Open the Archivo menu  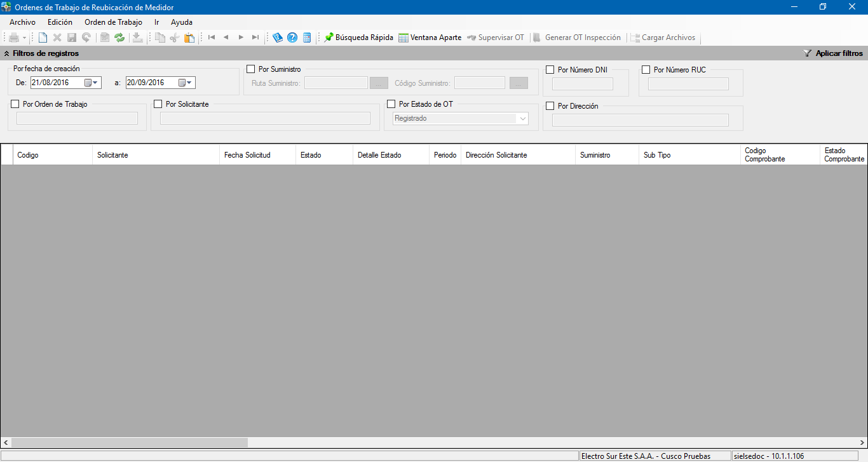click(x=22, y=22)
